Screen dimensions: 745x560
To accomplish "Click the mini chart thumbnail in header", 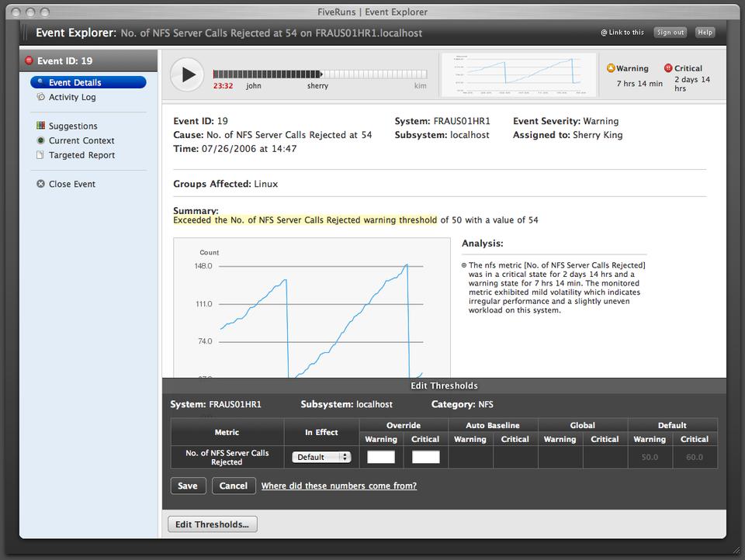I will (x=518, y=74).
